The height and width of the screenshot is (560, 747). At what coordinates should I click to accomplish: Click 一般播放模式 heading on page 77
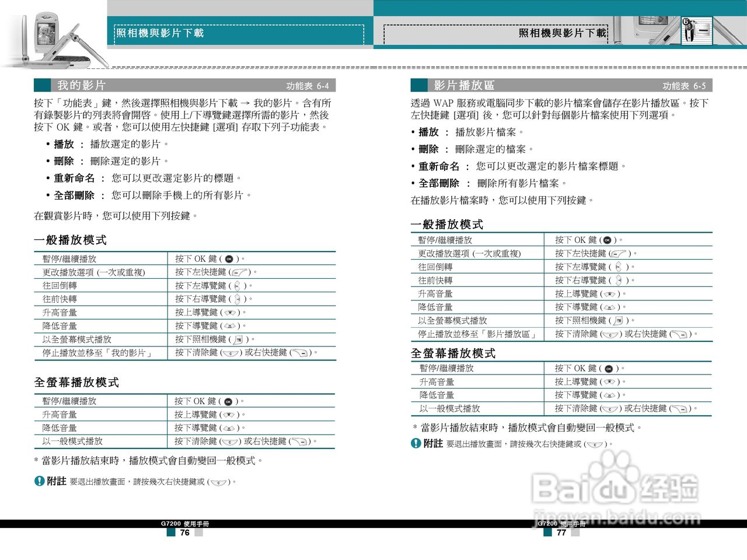(x=447, y=224)
